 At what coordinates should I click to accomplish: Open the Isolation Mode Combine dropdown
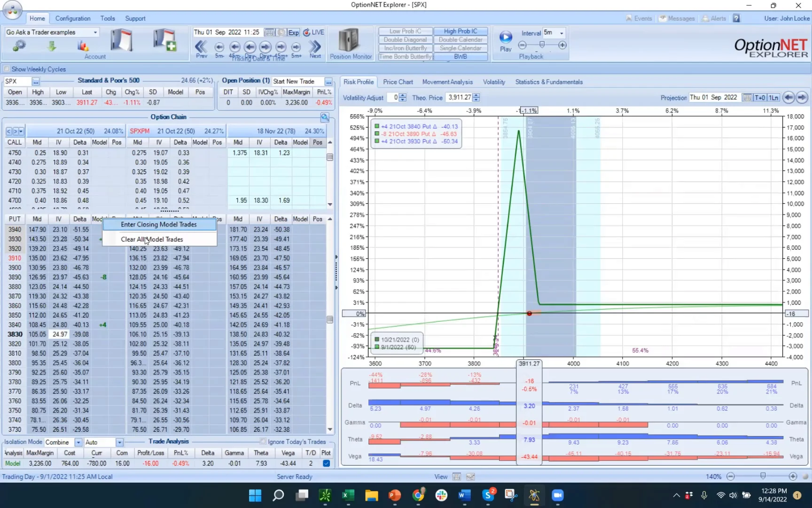(78, 443)
